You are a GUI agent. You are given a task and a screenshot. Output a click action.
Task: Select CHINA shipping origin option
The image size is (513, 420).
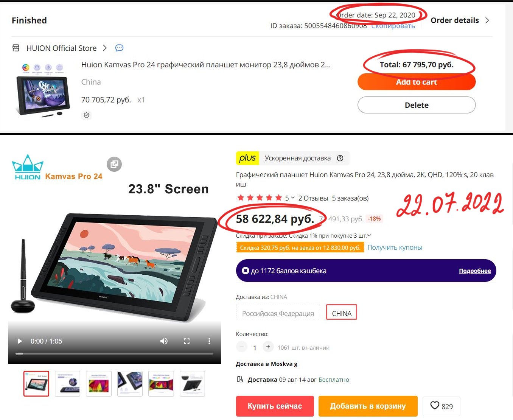(x=342, y=313)
